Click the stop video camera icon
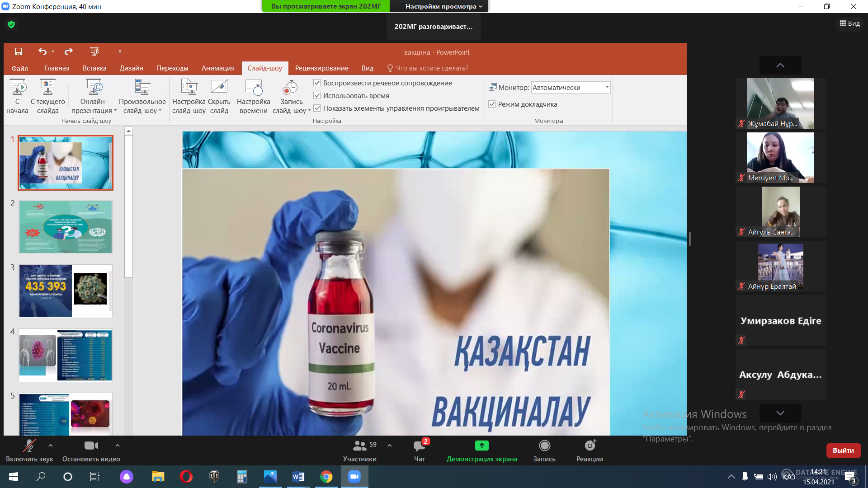868x488 pixels. (x=91, y=446)
